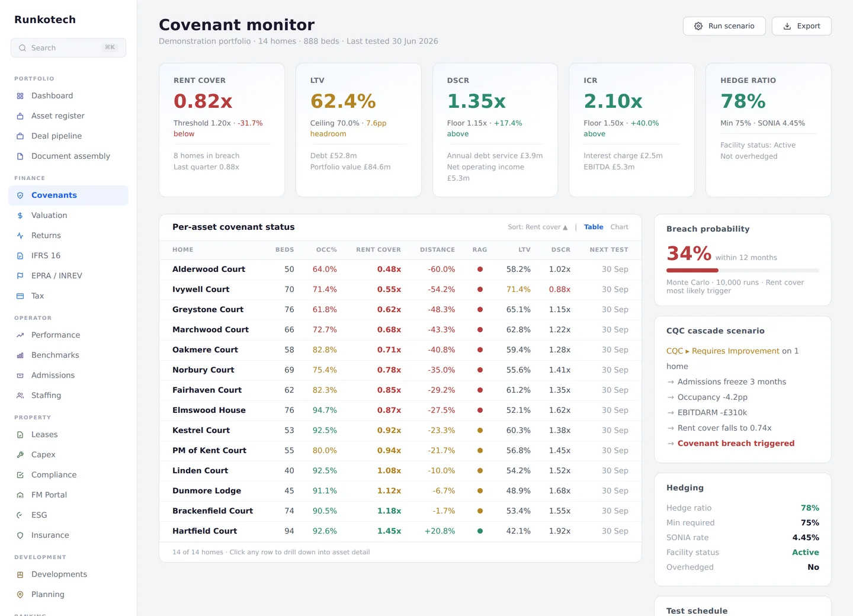This screenshot has width=853, height=616.
Task: Click red RAG dot for Ivywell Court
Action: [480, 290]
